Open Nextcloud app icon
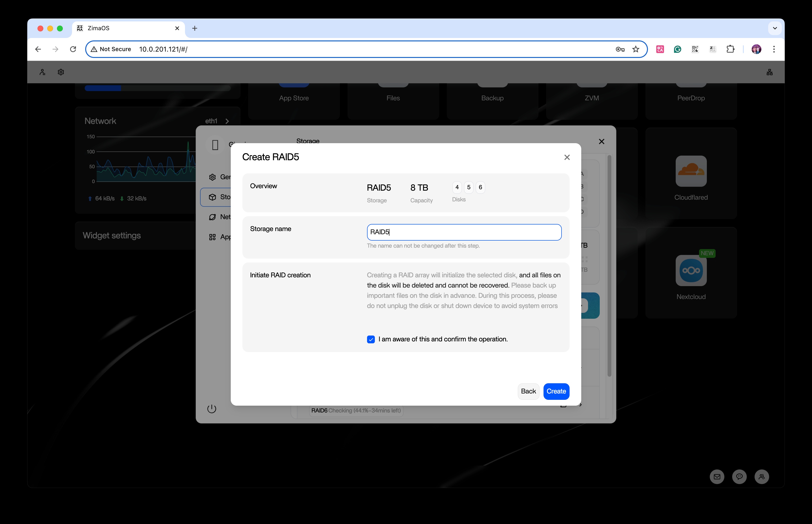 [691, 271]
